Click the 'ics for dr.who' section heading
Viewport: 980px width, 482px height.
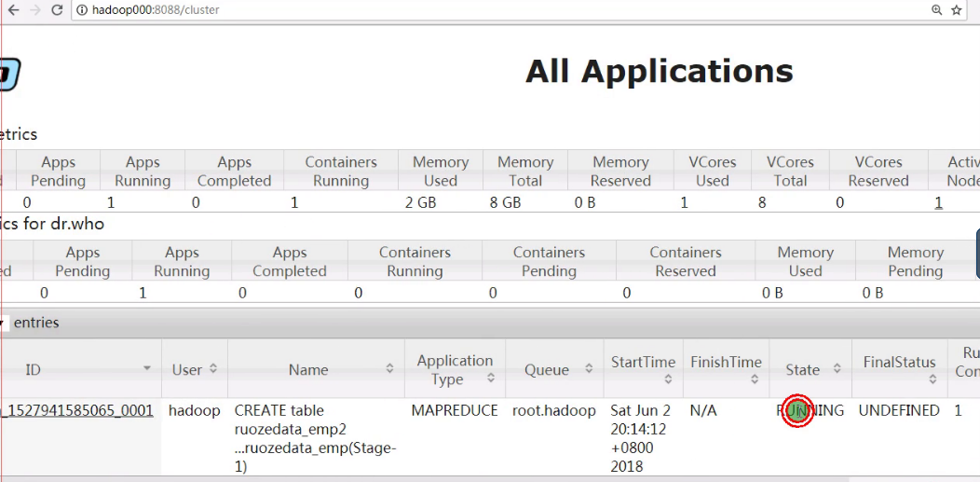click(x=52, y=225)
